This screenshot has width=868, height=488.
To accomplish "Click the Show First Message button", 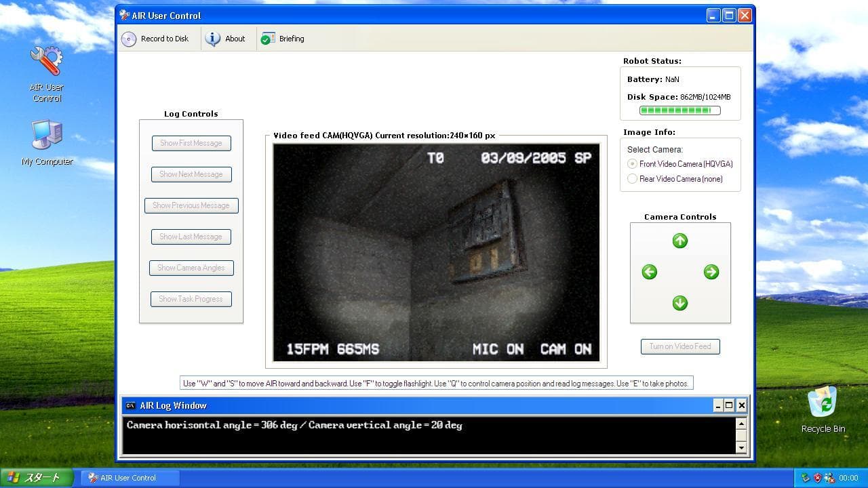I will [191, 143].
